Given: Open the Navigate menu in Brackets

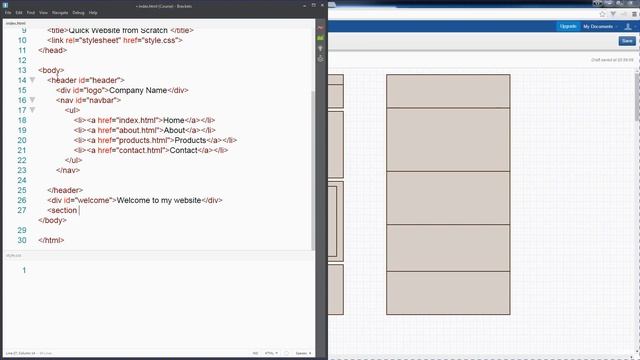Looking at the screenshot, I should pos(60,13).
